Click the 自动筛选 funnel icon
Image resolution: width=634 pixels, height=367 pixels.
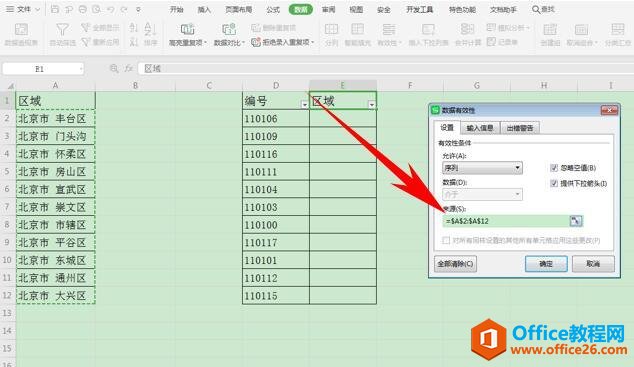pos(62,30)
